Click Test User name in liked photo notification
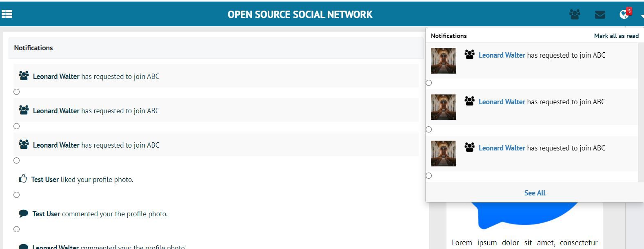The height and width of the screenshot is (249, 644). click(x=45, y=179)
